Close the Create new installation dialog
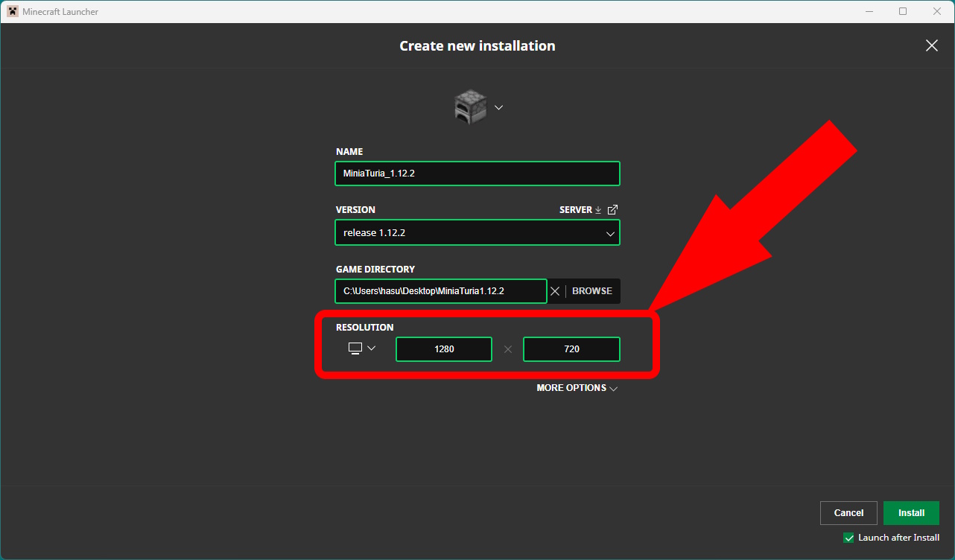955x560 pixels. pyautogui.click(x=932, y=45)
